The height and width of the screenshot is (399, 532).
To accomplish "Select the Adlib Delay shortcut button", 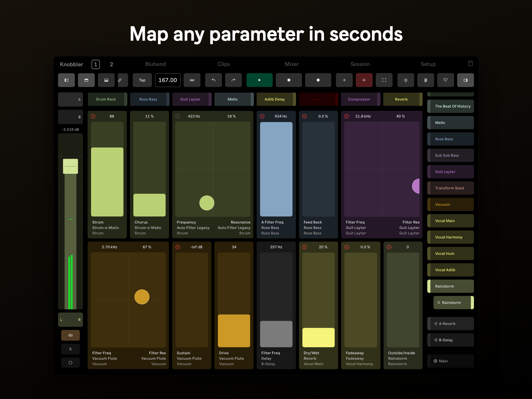I will [276, 99].
